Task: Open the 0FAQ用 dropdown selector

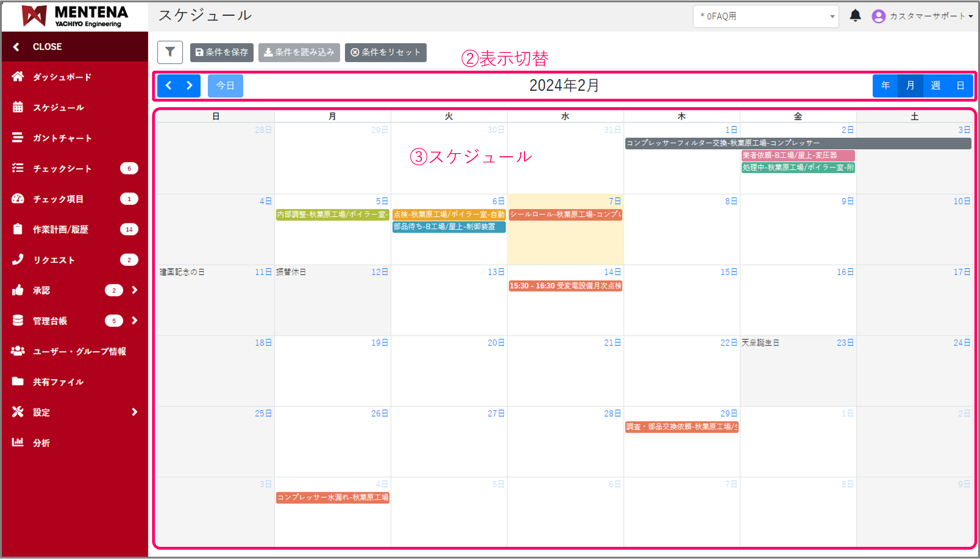Action: point(766,16)
